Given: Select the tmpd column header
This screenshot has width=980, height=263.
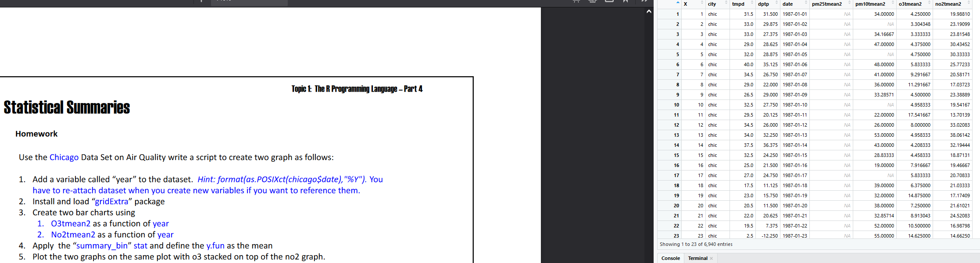Looking at the screenshot, I should click(738, 4).
